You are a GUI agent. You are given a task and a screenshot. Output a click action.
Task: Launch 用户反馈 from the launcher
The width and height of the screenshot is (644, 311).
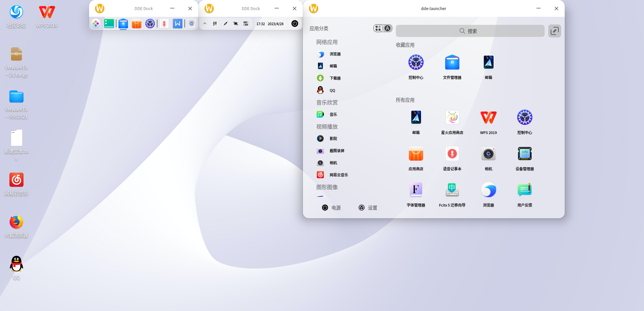[525, 195]
